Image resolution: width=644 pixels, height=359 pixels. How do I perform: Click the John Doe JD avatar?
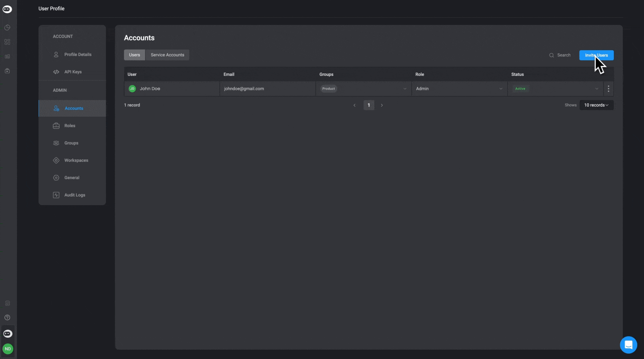click(132, 89)
